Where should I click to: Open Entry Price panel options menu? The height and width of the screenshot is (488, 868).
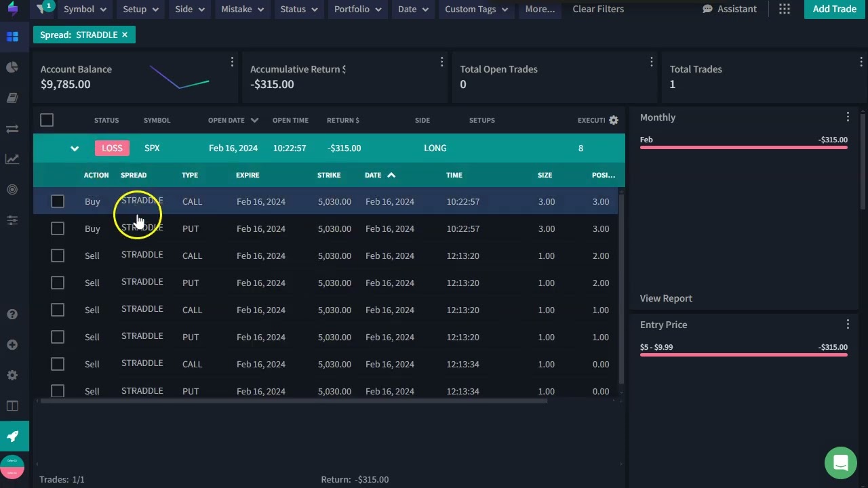(x=848, y=325)
